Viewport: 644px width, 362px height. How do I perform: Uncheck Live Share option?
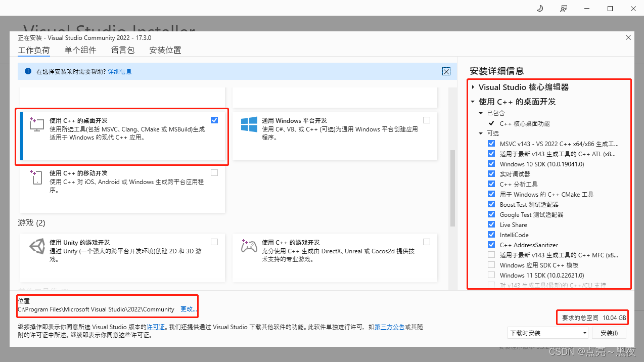click(x=491, y=224)
